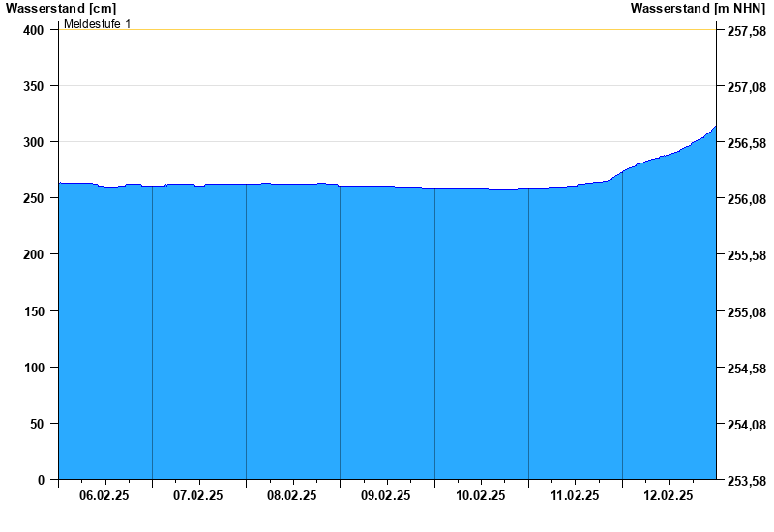Click the Wasserstand [m NHN] axis title
The height and width of the screenshot is (532, 774).
point(698,8)
